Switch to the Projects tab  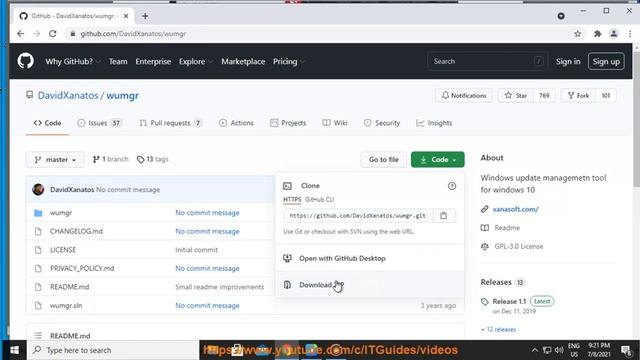[288, 123]
